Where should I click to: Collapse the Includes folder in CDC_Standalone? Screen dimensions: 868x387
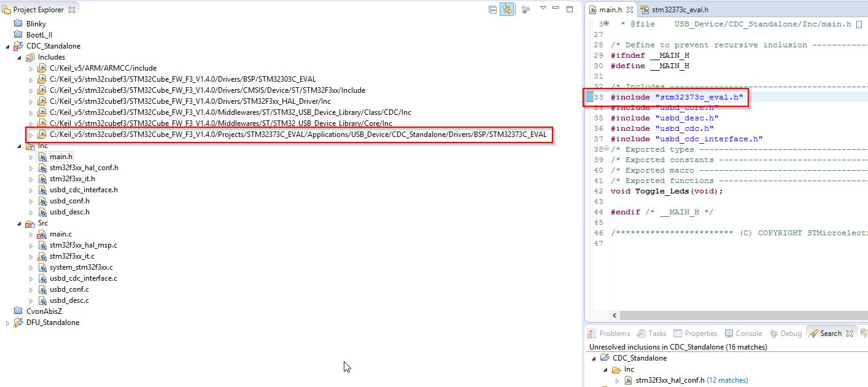pos(20,57)
